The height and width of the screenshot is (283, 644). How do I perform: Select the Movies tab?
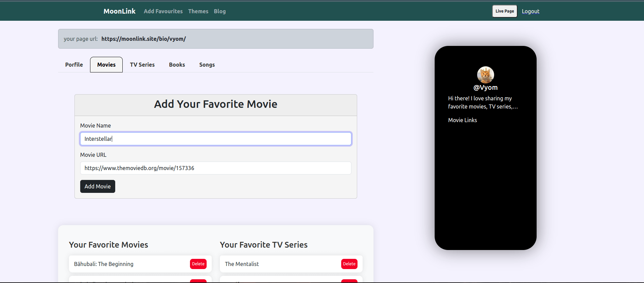pos(106,65)
